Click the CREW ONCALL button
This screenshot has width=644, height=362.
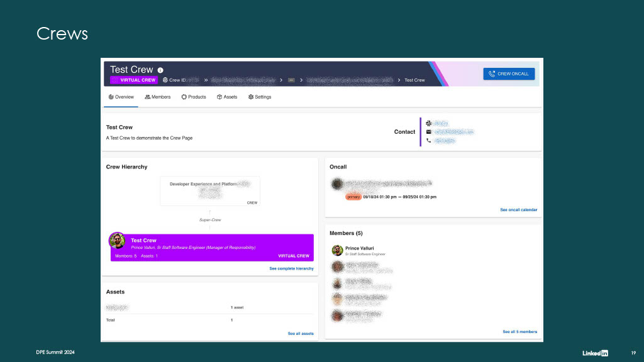tap(509, 74)
